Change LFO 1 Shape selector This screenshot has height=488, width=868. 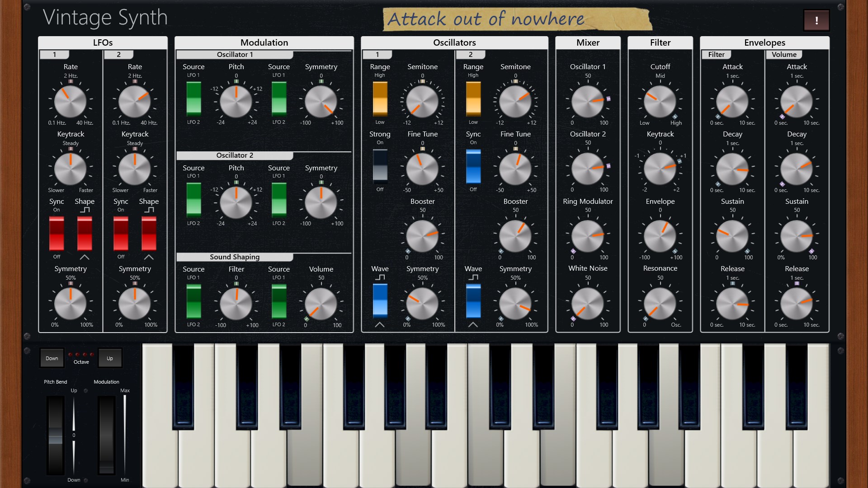[x=85, y=233]
